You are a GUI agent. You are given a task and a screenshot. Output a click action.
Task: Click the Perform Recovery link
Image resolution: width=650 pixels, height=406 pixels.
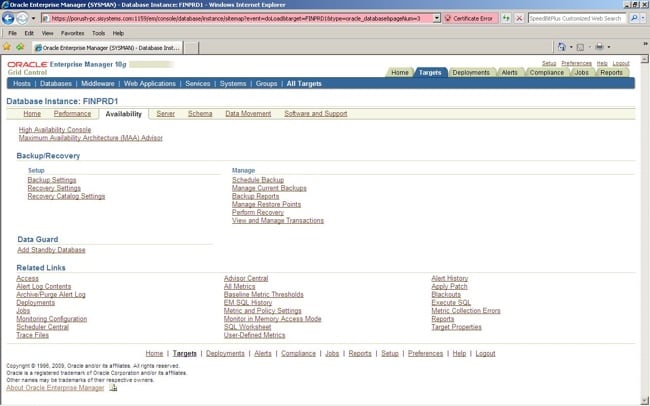pos(258,212)
